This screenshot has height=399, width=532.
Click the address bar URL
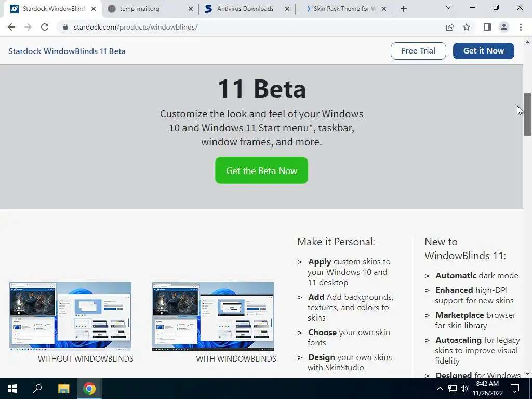[x=136, y=27]
